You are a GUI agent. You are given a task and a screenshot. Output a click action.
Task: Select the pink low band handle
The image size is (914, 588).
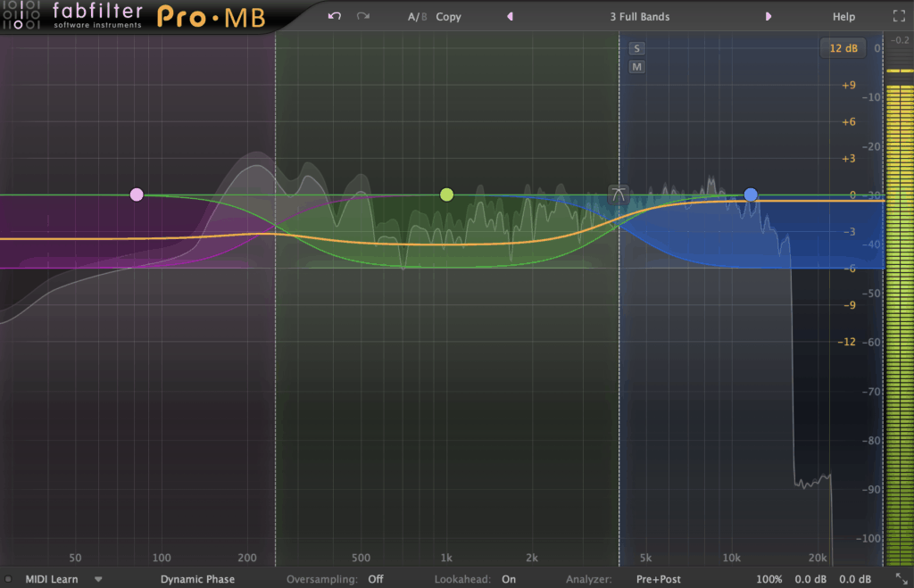pos(137,195)
